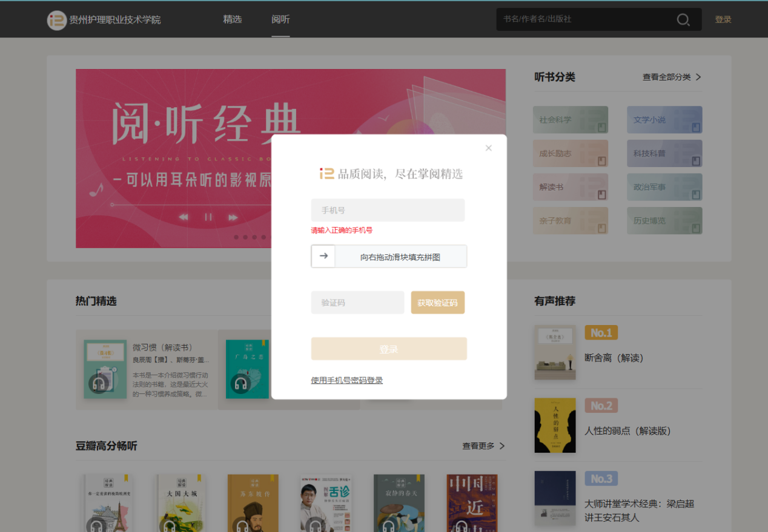
Task: Click the slider arrow puzzle handle
Action: coord(323,256)
